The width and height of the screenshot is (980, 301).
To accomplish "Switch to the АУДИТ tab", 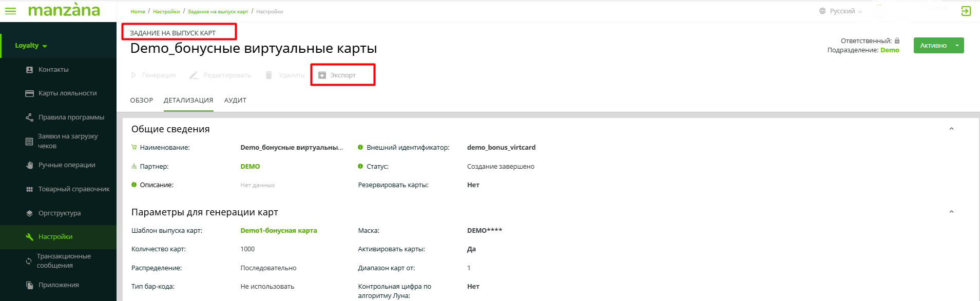I will pos(235,101).
